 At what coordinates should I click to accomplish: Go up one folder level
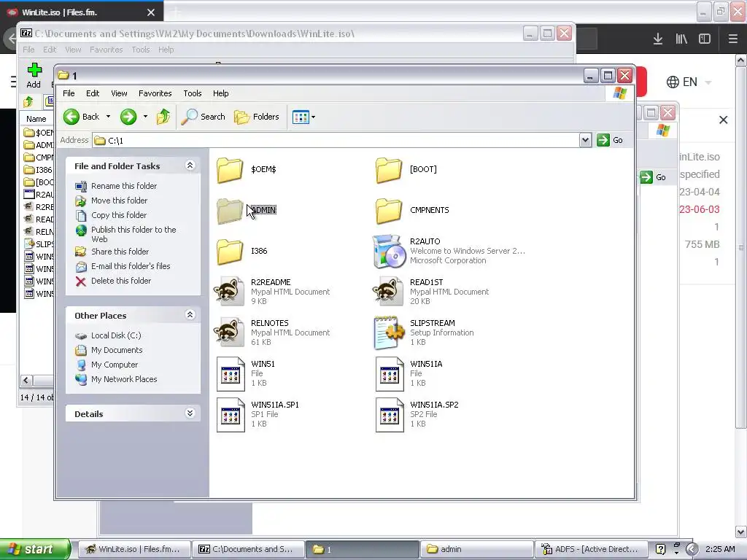(x=163, y=117)
